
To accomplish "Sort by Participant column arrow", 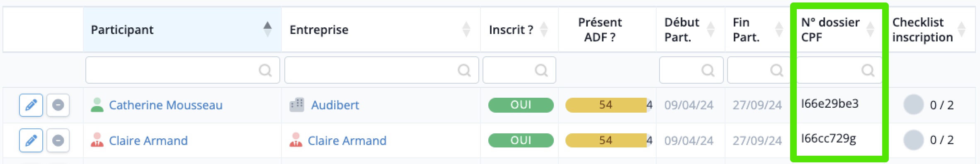I will pyautogui.click(x=268, y=29).
